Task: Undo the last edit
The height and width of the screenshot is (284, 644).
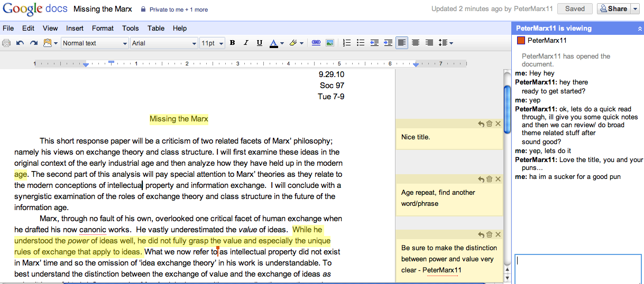Action: pyautogui.click(x=20, y=43)
